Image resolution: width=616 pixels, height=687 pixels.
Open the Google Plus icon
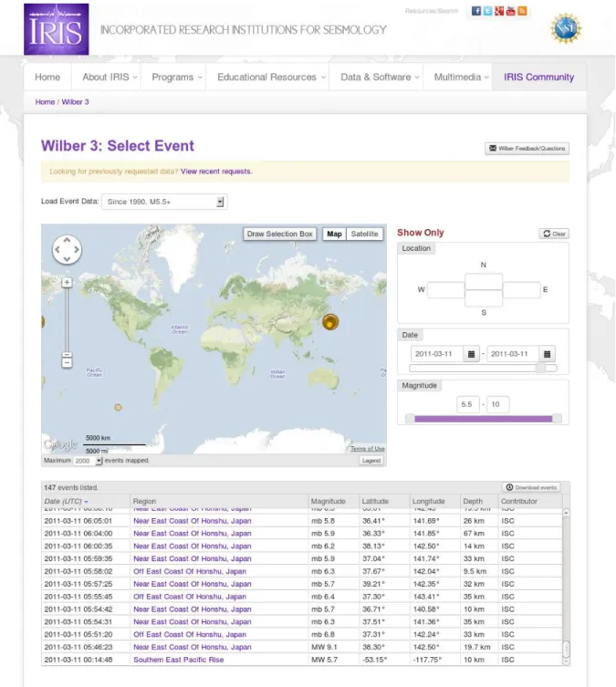[x=499, y=11]
